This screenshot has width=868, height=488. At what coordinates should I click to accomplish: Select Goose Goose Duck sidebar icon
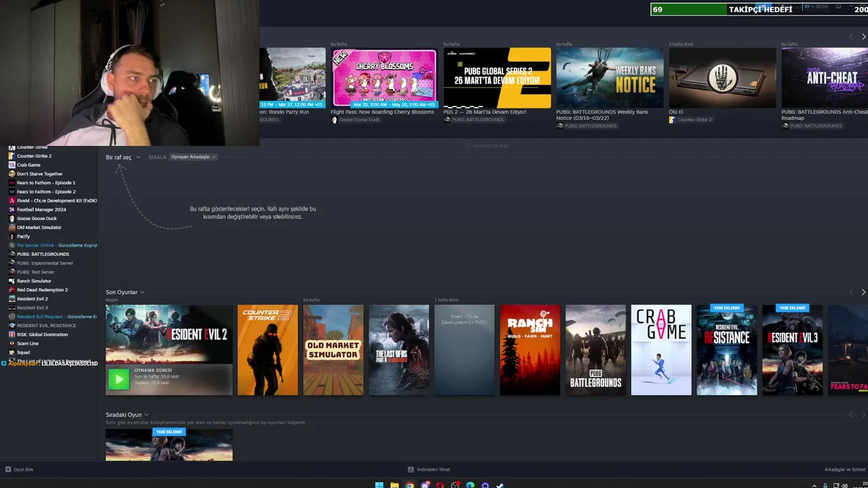coord(12,218)
